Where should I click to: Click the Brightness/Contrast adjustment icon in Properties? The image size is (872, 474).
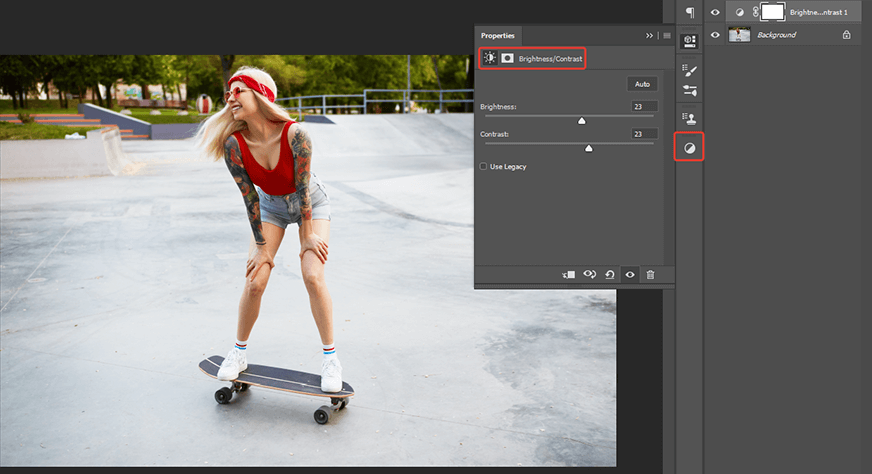[489, 58]
